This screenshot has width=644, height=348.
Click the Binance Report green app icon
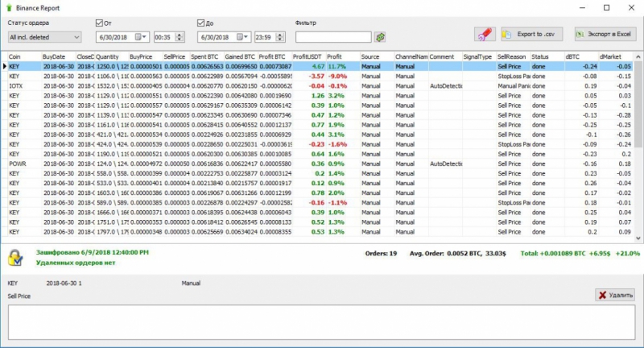(x=9, y=8)
